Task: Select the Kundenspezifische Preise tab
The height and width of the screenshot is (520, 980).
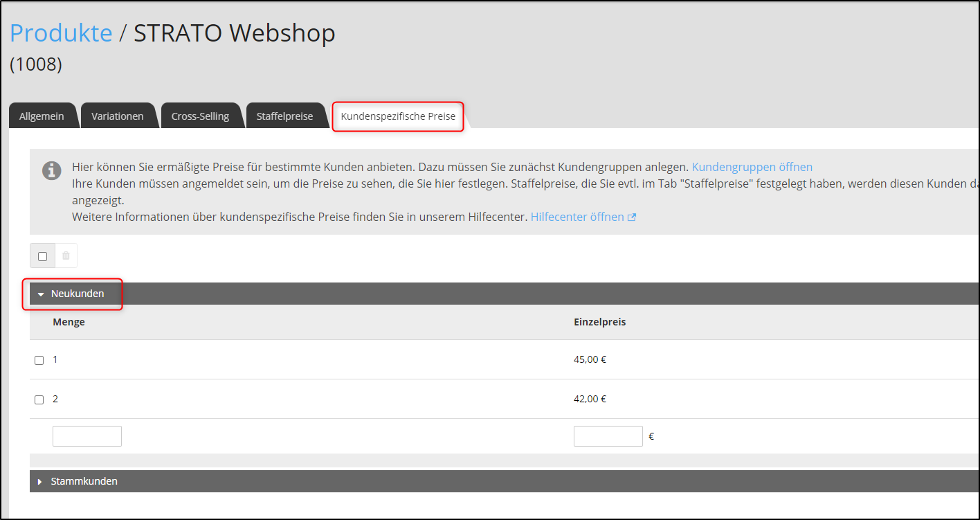Action: (x=397, y=116)
